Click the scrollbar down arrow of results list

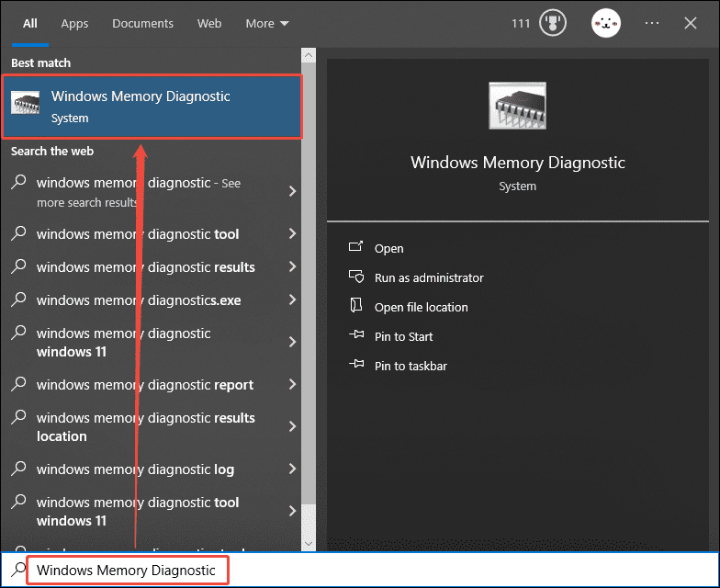[309, 544]
